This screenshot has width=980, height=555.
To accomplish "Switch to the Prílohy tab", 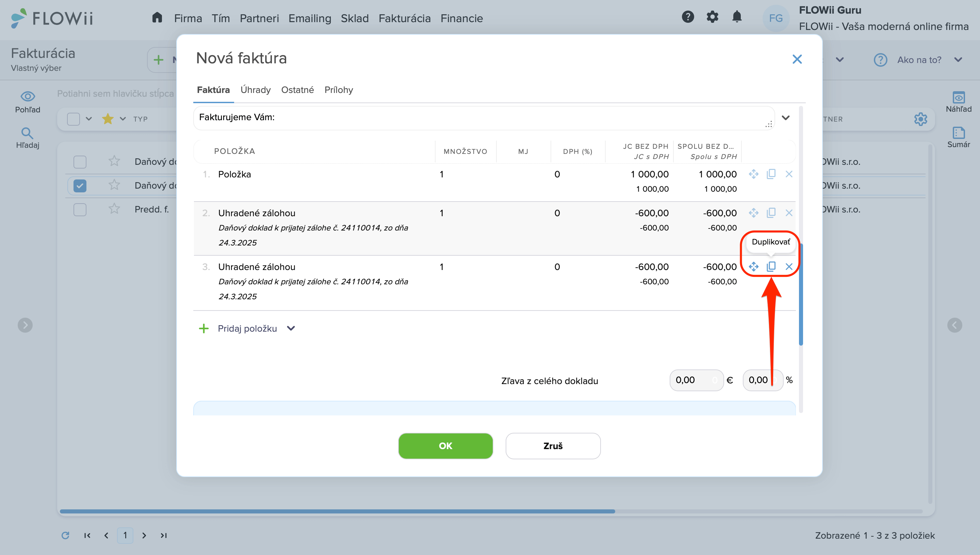I will coord(339,90).
